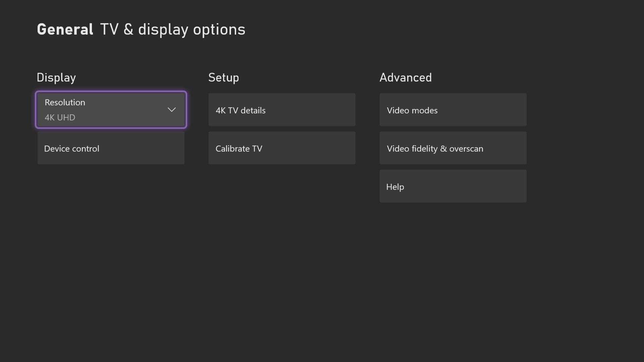Select the 4K UHD value under Resolution
This screenshot has width=644, height=362.
point(60,117)
